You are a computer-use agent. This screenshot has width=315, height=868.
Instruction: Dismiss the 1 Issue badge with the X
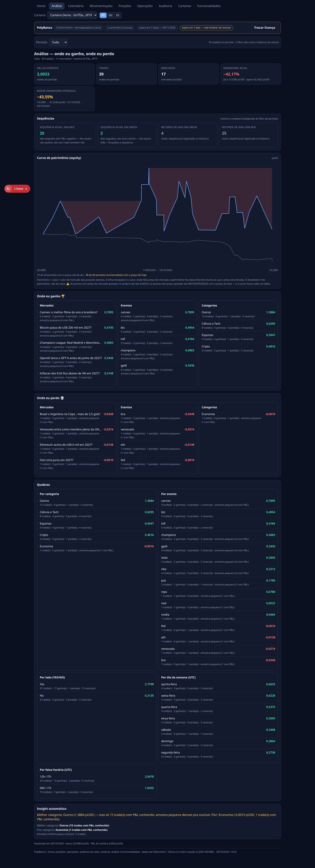(26, 189)
